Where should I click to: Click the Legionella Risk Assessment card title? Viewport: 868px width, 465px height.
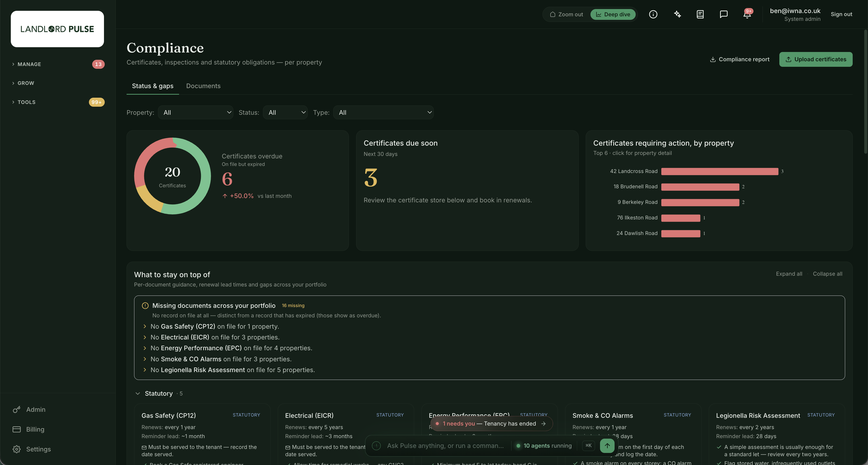pyautogui.click(x=758, y=416)
